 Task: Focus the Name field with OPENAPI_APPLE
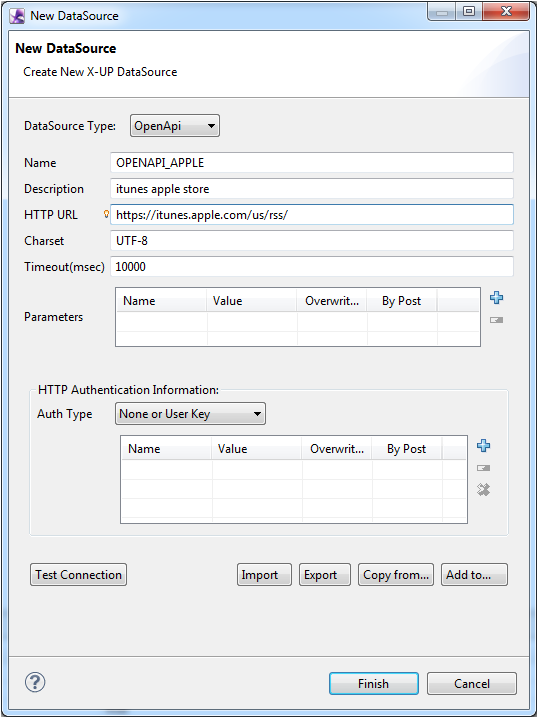312,163
